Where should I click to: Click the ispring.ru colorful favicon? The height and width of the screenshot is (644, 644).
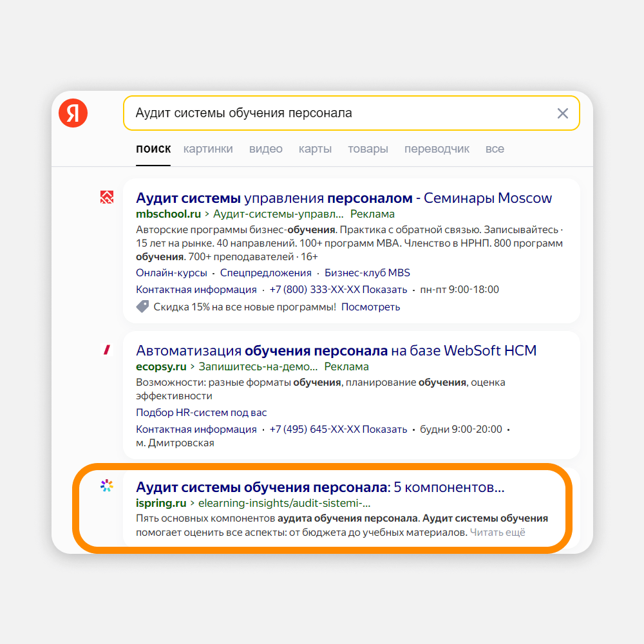click(x=107, y=486)
